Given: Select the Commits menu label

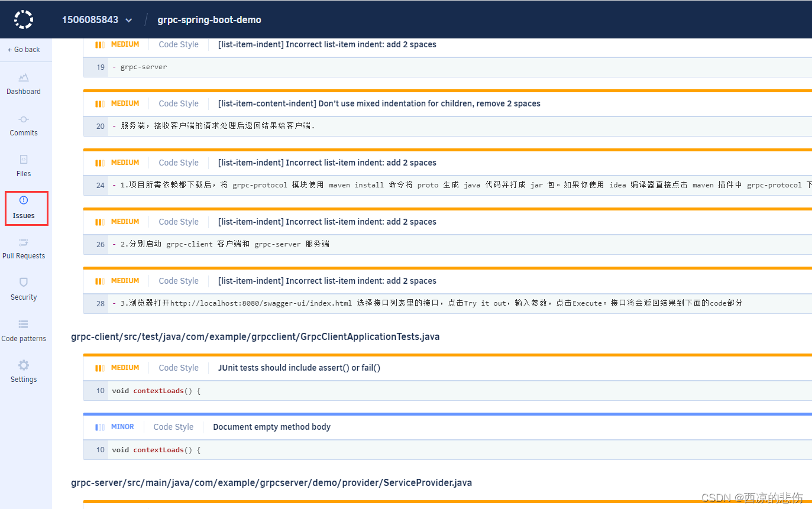Looking at the screenshot, I should pyautogui.click(x=24, y=133).
